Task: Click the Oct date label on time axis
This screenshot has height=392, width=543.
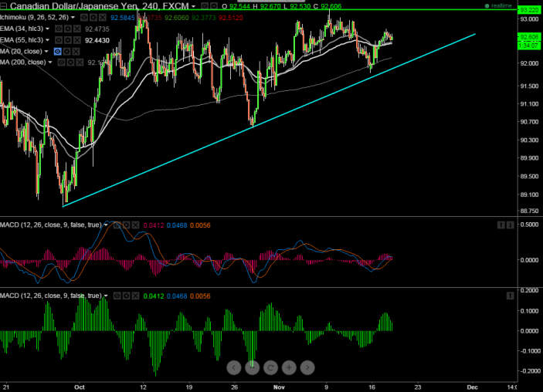Action: tap(80, 387)
